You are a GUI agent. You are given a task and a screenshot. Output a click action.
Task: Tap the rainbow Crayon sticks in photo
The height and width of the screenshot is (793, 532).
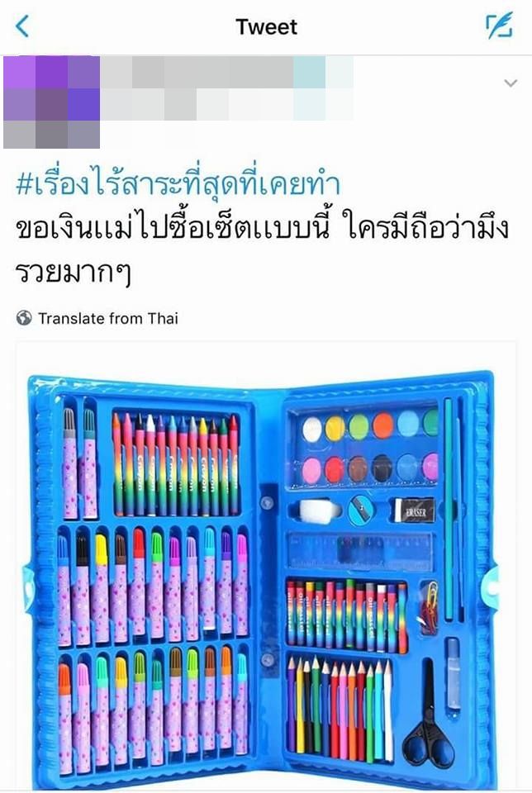[x=175, y=464]
